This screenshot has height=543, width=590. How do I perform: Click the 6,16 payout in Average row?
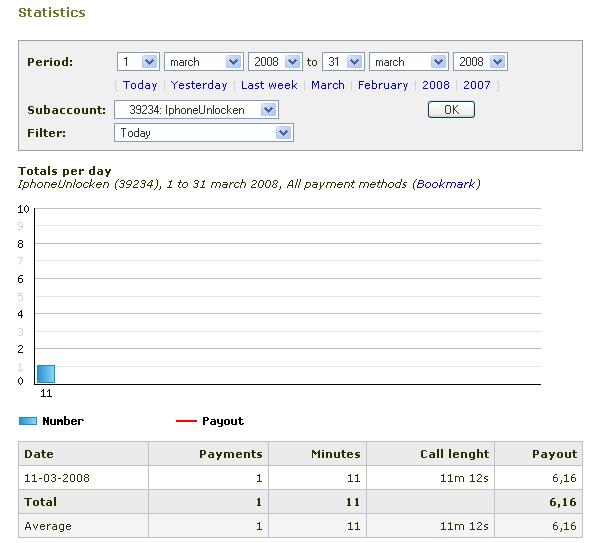[564, 526]
